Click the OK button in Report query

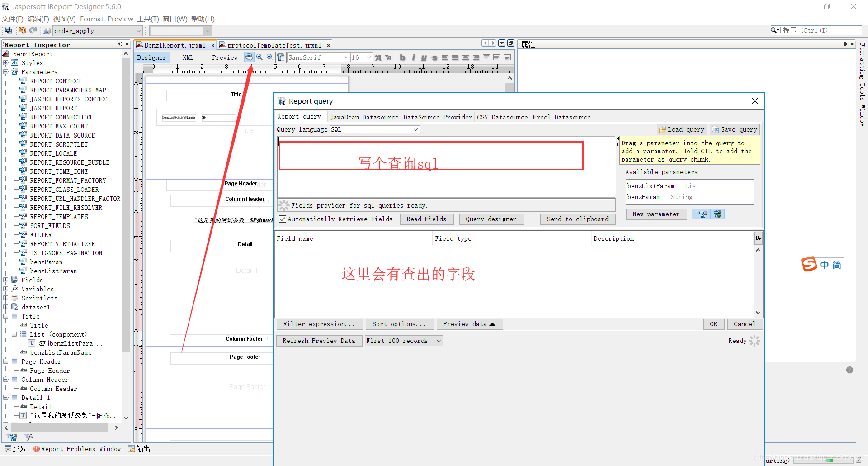click(x=713, y=324)
